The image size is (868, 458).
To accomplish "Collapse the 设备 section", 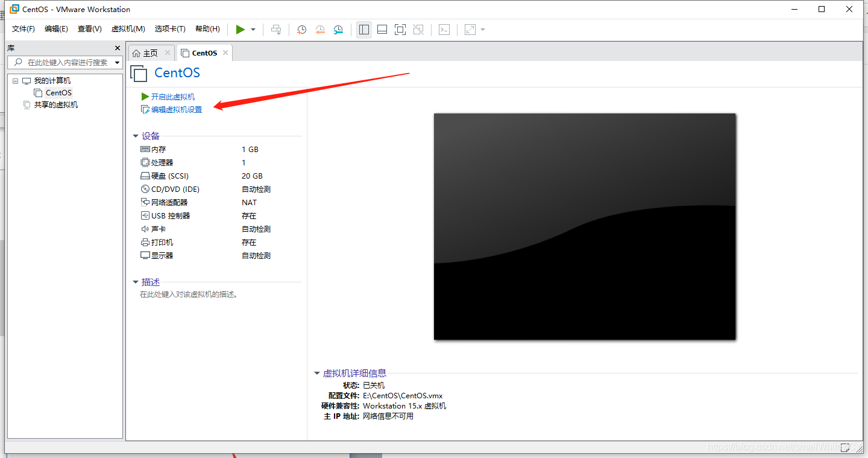I will click(x=136, y=136).
